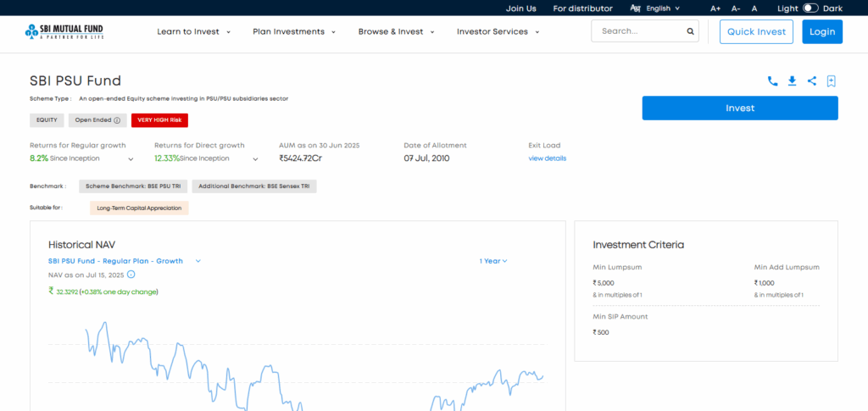Reset font size with plain A

click(x=754, y=8)
